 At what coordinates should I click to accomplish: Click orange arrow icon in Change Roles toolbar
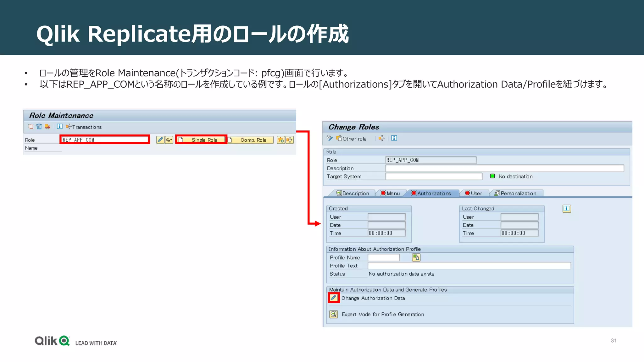coord(381,138)
